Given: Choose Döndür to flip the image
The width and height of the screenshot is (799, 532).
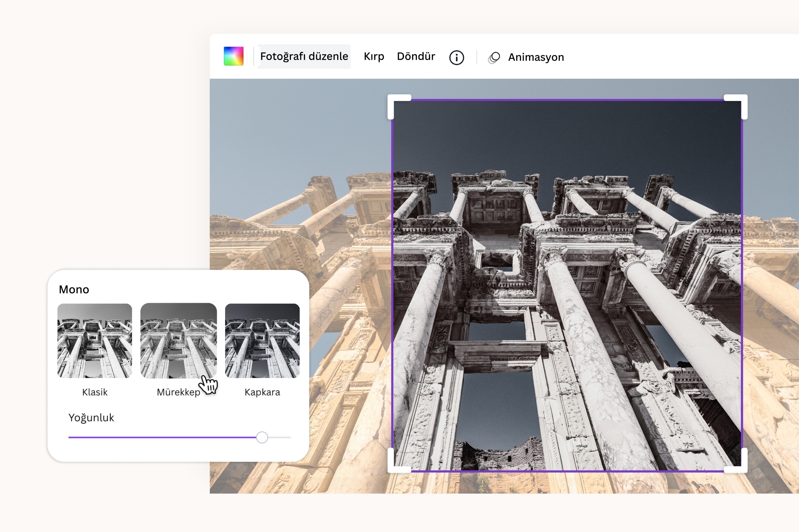Looking at the screenshot, I should 416,56.
